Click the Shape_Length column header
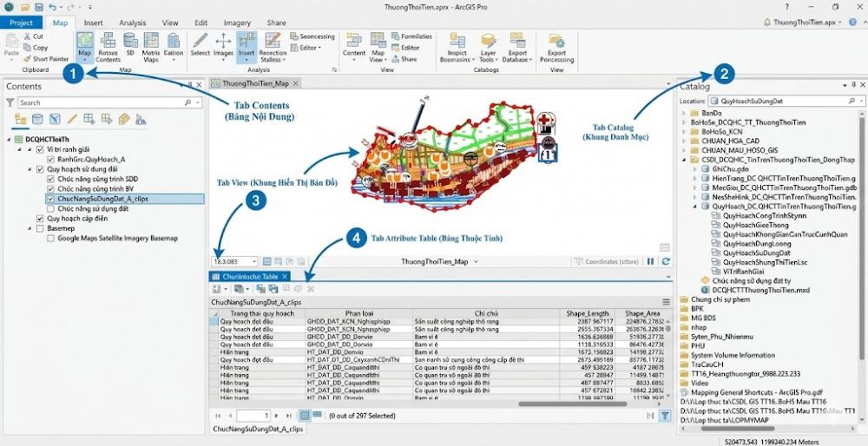The height and width of the screenshot is (446, 868). coord(588,313)
